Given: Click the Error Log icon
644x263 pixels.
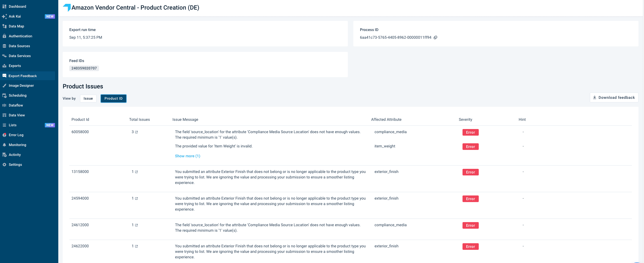Looking at the screenshot, I should (x=4, y=135).
